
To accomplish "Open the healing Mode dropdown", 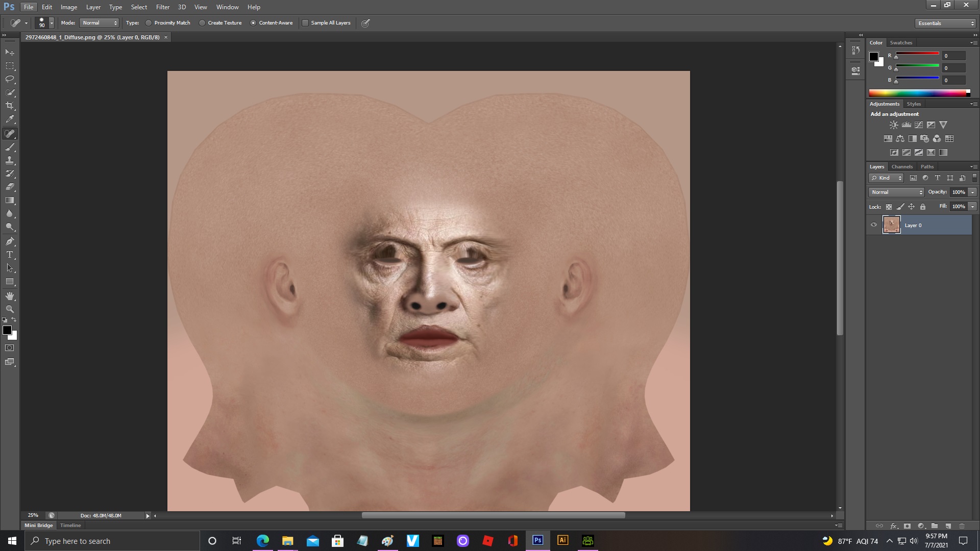I will point(100,23).
